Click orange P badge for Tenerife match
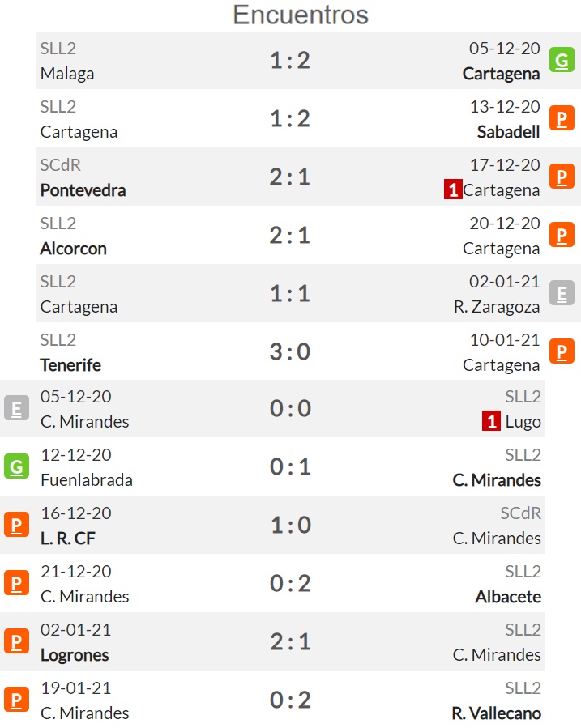 (562, 351)
